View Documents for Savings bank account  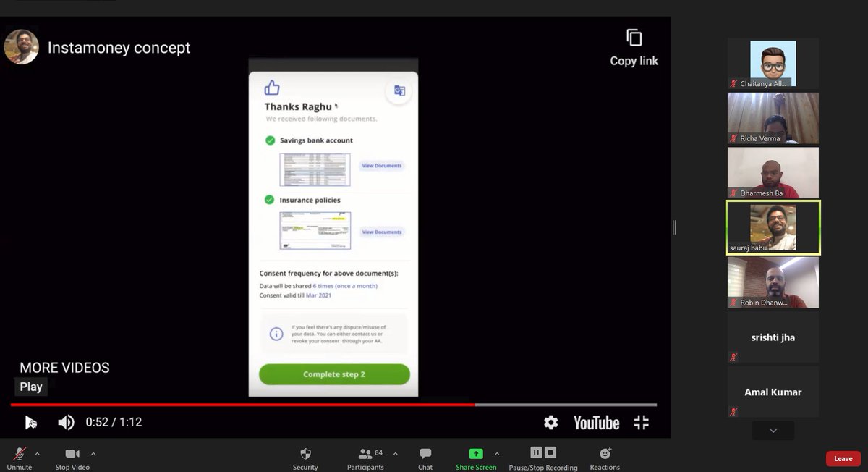[x=381, y=166]
